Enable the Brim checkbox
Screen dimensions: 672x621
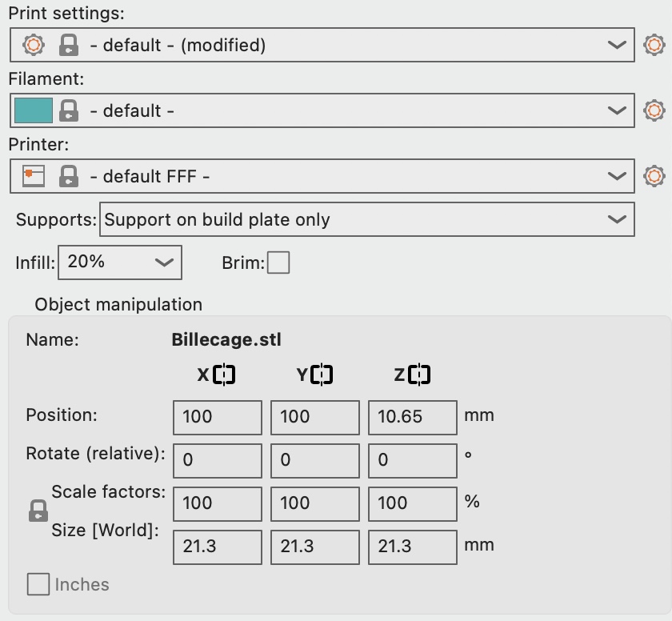[278, 262]
